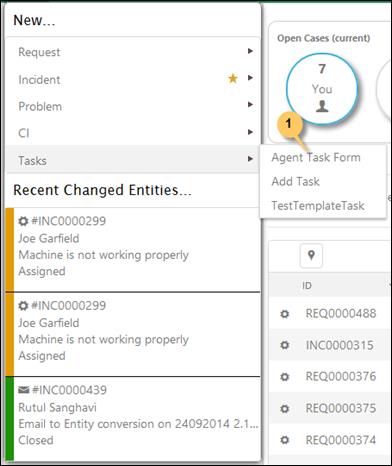Open the Problem submenu
Screen dimensions: 392x466
pos(133,106)
